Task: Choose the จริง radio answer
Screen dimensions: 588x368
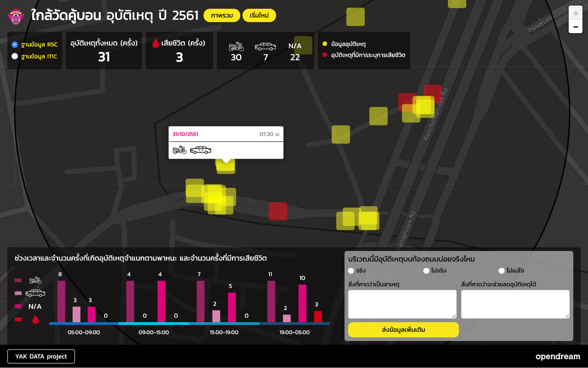Action: click(x=351, y=271)
